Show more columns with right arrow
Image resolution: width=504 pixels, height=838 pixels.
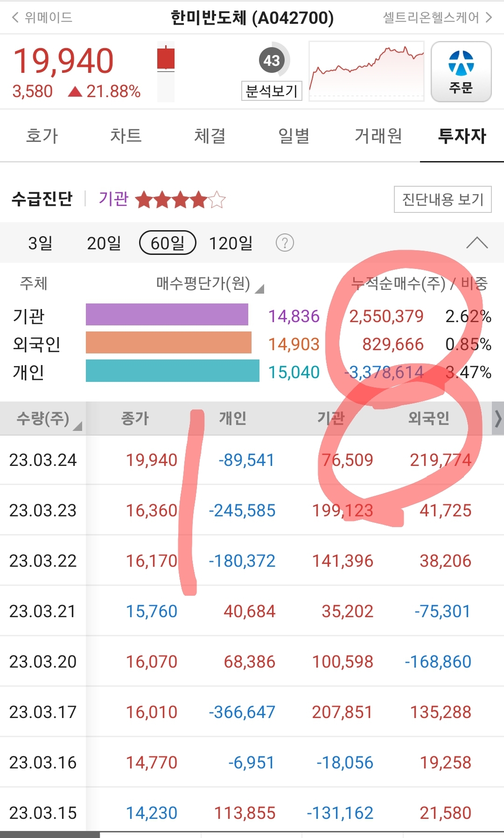point(498,418)
